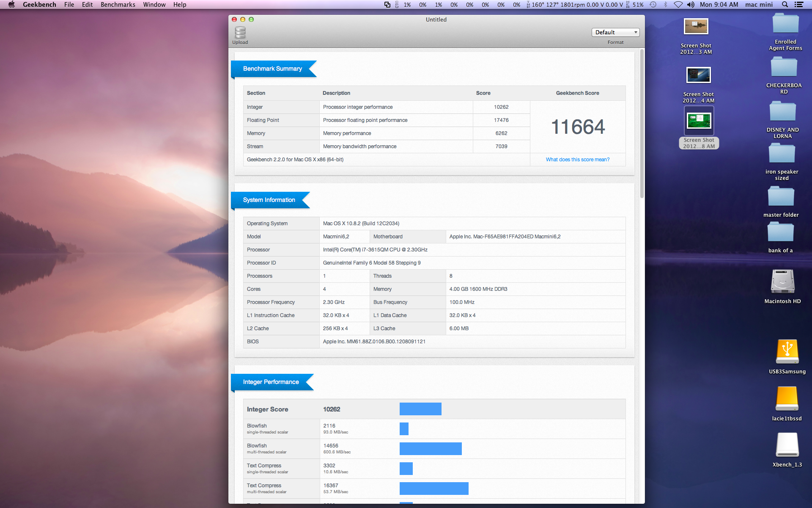Select Screen Shot 2012...8 AM thumbnail

point(699,121)
